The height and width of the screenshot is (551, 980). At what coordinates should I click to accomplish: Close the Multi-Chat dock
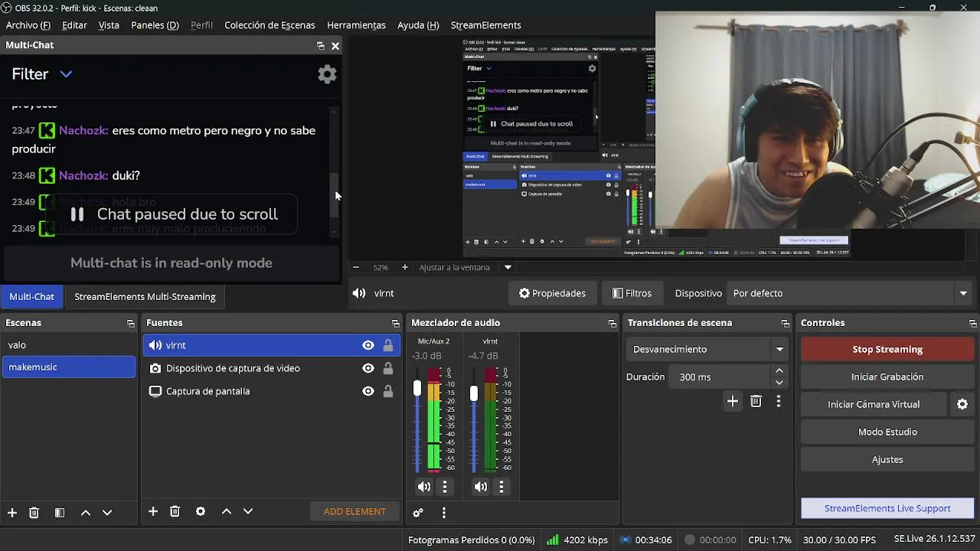335,46
